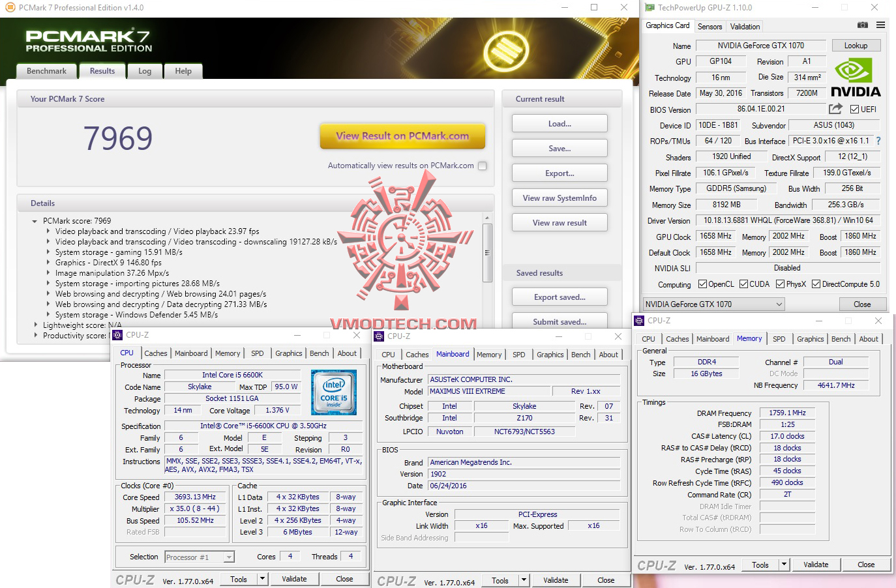Open GPU-Z's hamburger menu icon

pyautogui.click(x=882, y=24)
